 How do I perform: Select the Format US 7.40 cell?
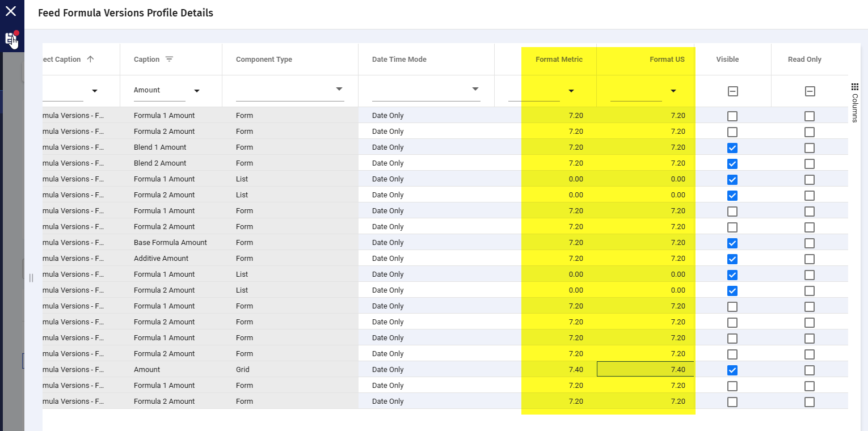tap(645, 369)
